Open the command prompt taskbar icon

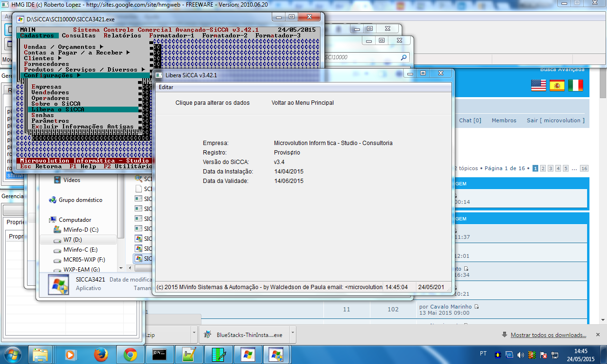(x=159, y=354)
